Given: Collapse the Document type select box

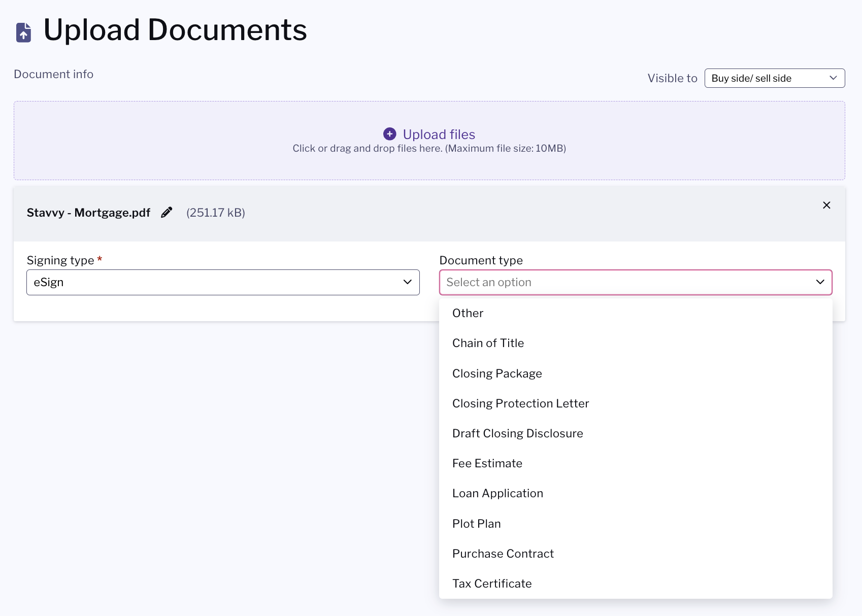Looking at the screenshot, I should (x=636, y=282).
